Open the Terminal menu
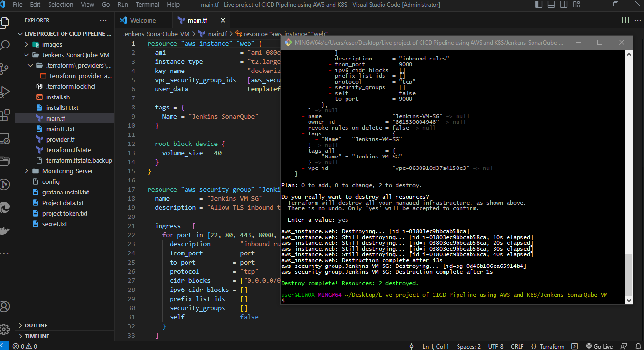This screenshot has width=644, height=350. tap(147, 5)
